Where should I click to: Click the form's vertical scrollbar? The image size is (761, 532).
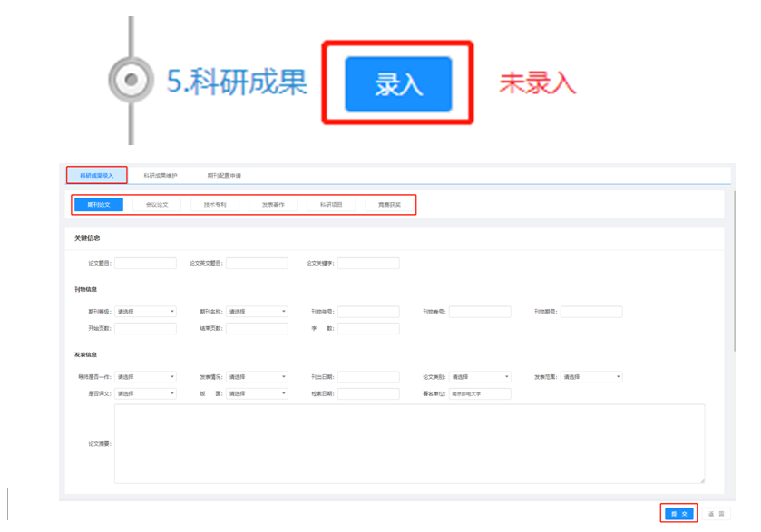pyautogui.click(x=735, y=272)
